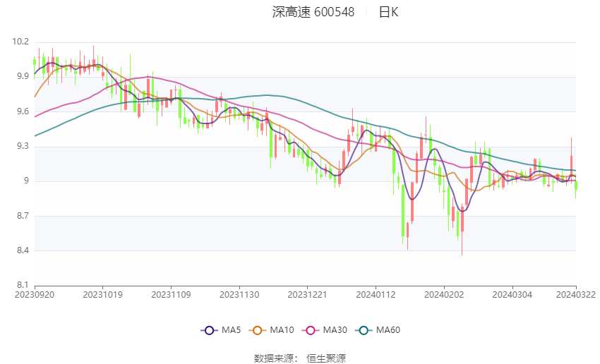
Task: Hide the MA60 series via its label
Action: [388, 330]
